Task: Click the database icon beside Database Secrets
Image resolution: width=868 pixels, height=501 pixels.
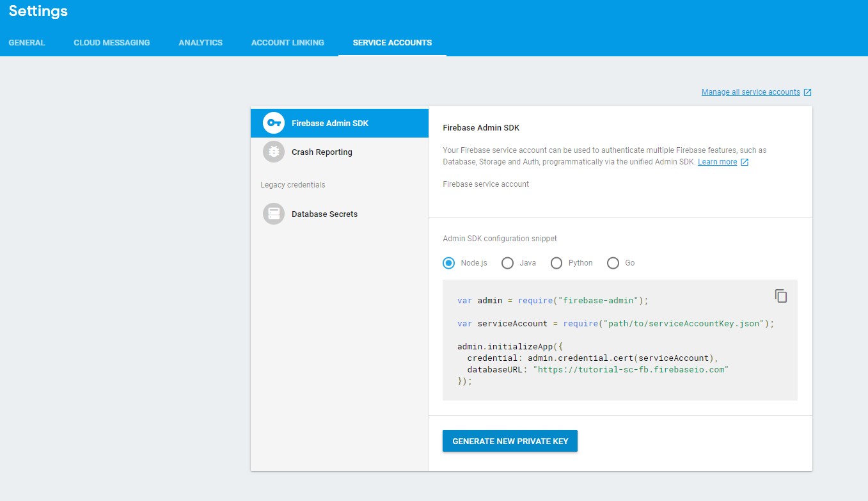Action: [x=274, y=214]
